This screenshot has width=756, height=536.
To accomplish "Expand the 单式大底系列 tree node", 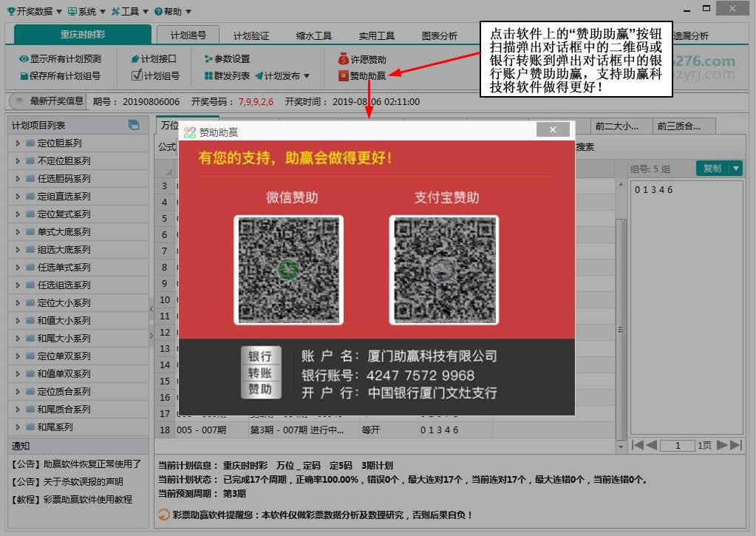I will click(17, 232).
